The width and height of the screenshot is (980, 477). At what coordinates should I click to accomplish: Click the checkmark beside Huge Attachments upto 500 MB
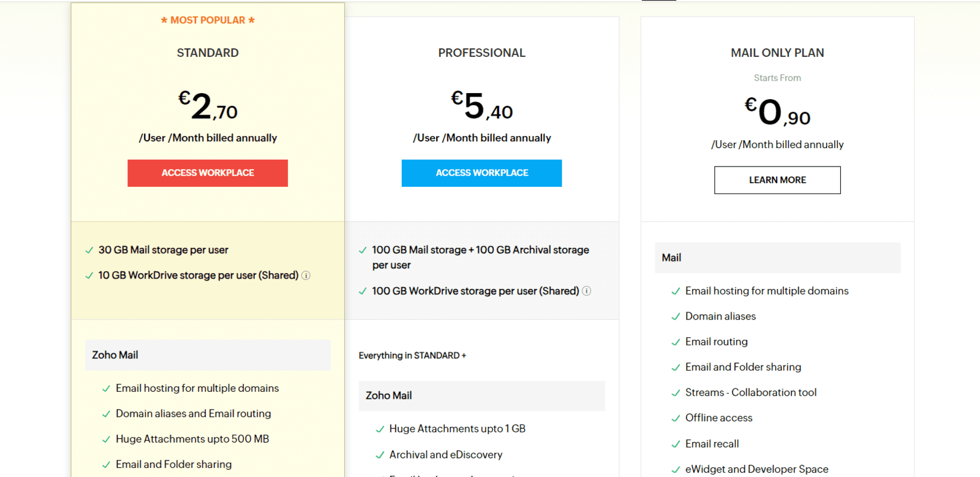[106, 439]
